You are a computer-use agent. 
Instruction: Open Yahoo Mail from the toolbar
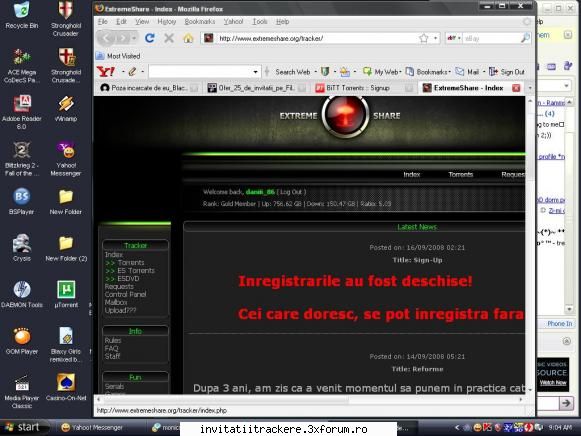coord(467,72)
